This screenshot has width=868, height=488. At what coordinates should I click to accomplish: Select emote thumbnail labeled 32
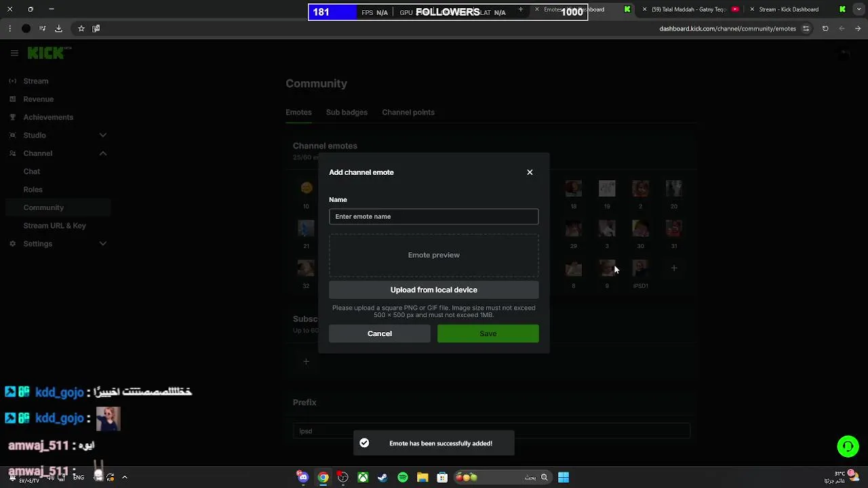click(x=306, y=268)
